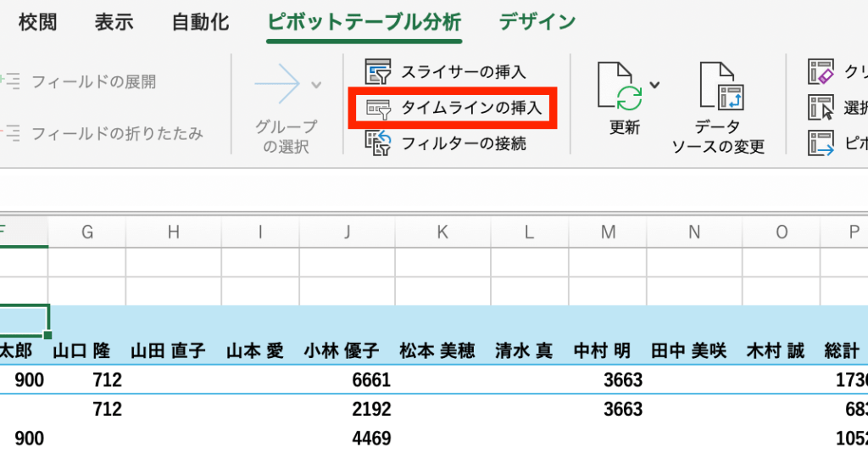This screenshot has height=453, width=868.
Task: Open the Group Selection dropdown chevron
Action: pyautogui.click(x=316, y=85)
